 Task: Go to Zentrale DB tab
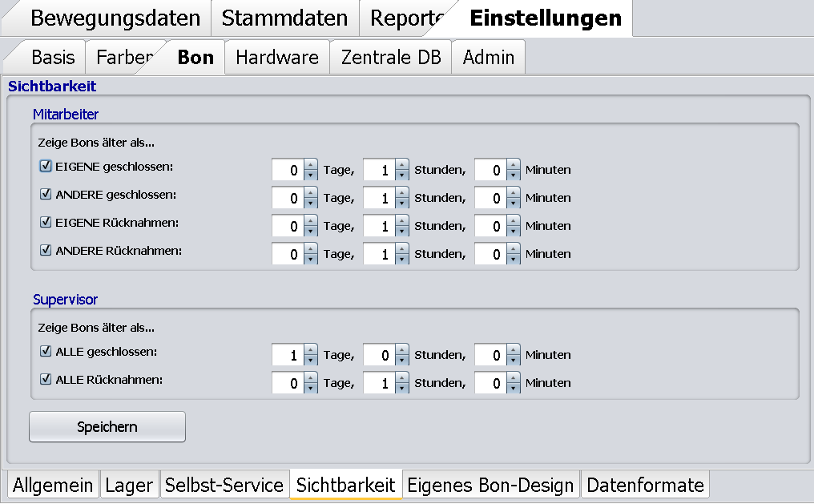click(391, 58)
